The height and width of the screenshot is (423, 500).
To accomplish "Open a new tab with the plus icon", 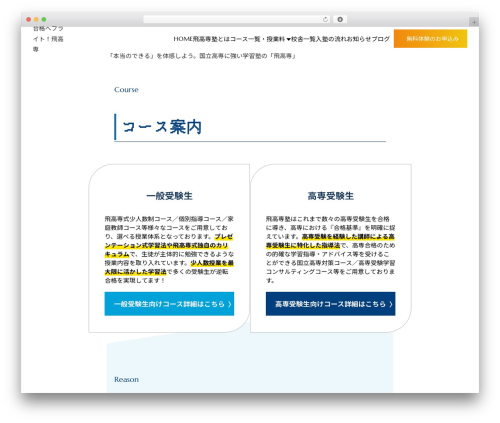I will tap(474, 22).
